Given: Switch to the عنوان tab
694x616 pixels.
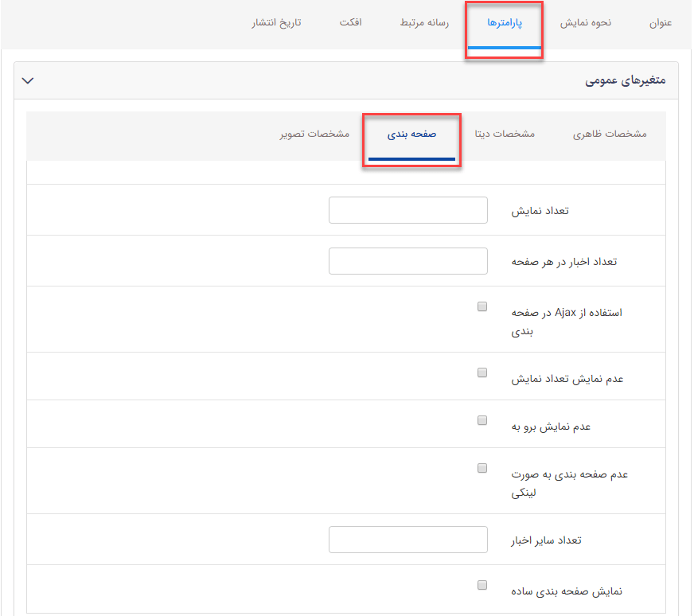Looking at the screenshot, I should pos(661,23).
